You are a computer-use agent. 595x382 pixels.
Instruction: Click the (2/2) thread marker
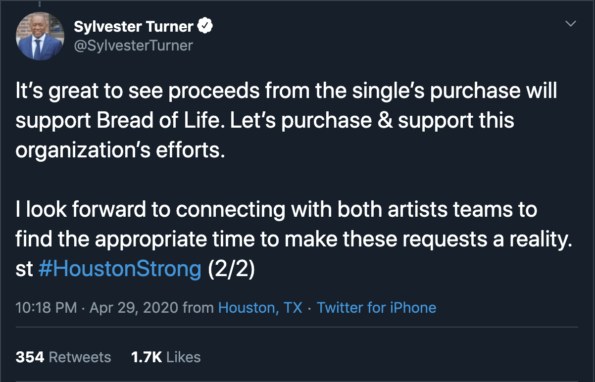coord(231,269)
